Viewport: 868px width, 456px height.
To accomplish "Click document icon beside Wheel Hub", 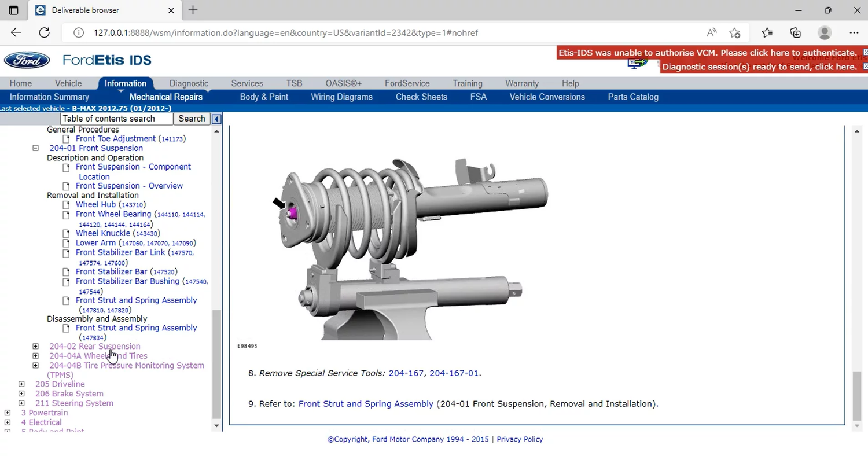I will 66,205.
